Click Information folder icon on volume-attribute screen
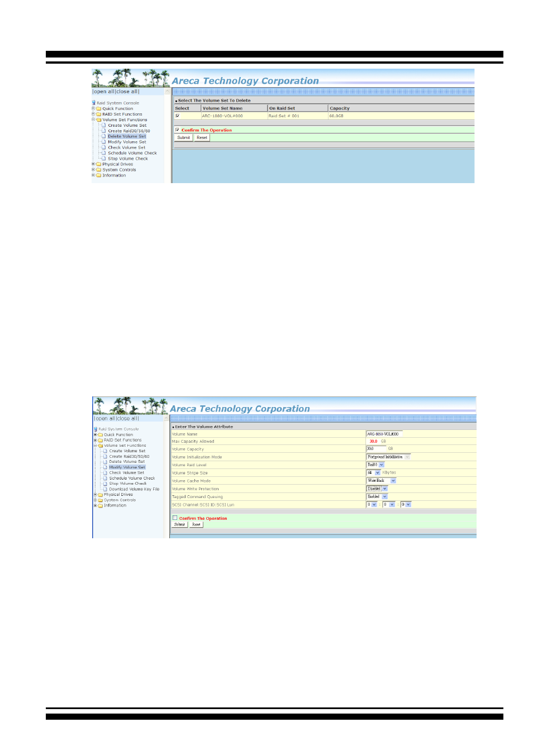 pos(101,505)
